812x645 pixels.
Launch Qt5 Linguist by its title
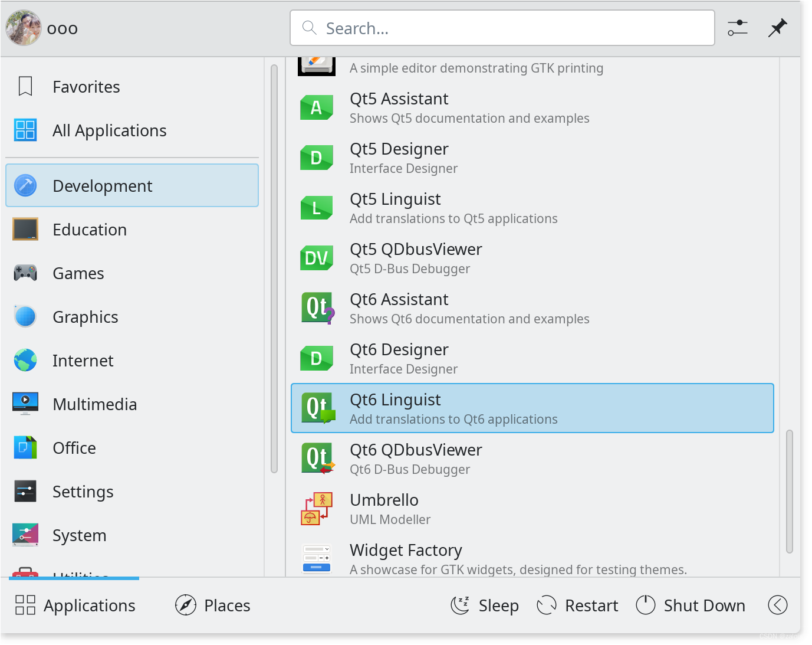point(395,199)
